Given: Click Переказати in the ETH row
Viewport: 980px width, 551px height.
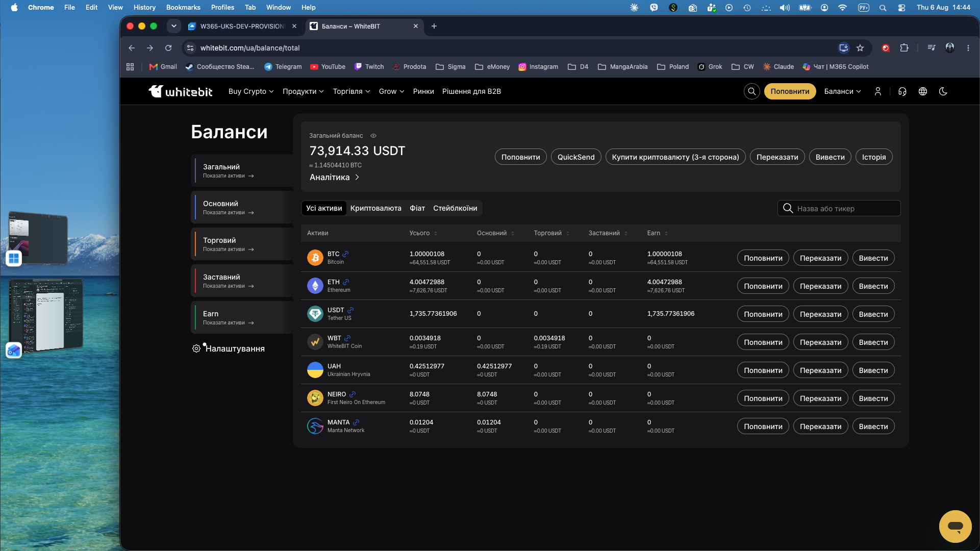Looking at the screenshot, I should click(x=820, y=286).
